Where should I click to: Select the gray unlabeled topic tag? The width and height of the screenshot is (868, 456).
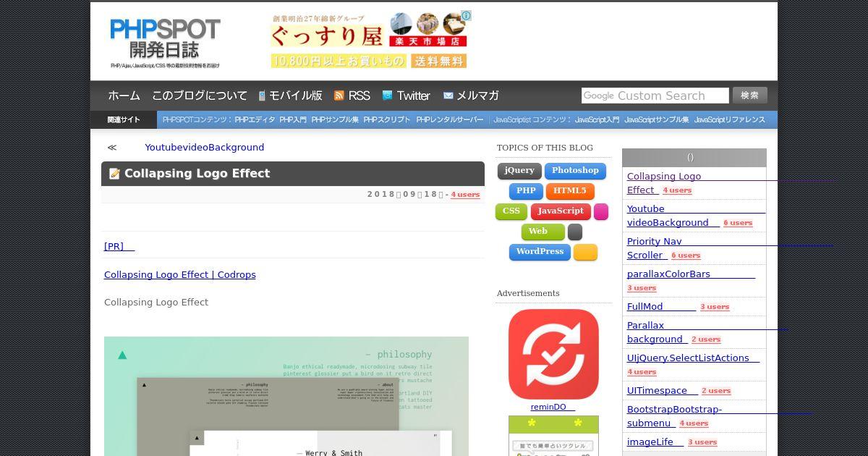click(575, 232)
